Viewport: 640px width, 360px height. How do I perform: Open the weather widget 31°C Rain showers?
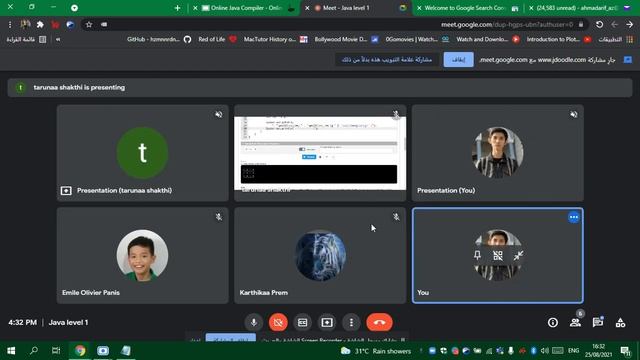pos(376,351)
